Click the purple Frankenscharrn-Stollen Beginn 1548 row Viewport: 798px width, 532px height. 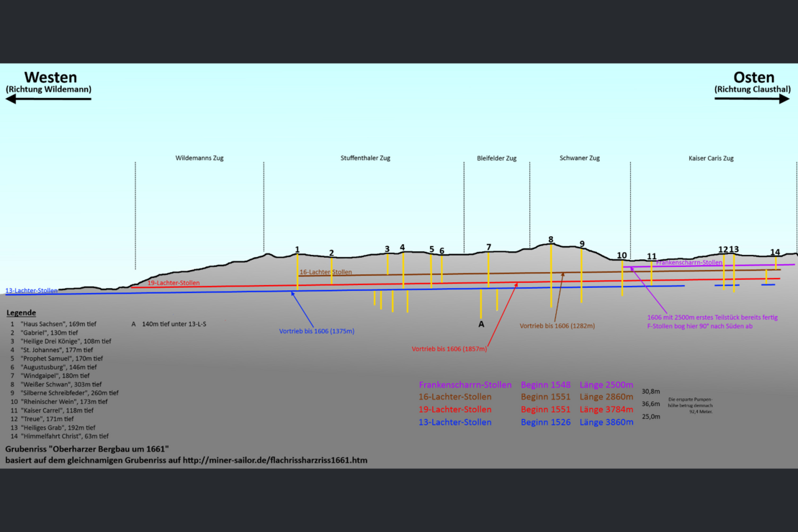pyautogui.click(x=526, y=385)
